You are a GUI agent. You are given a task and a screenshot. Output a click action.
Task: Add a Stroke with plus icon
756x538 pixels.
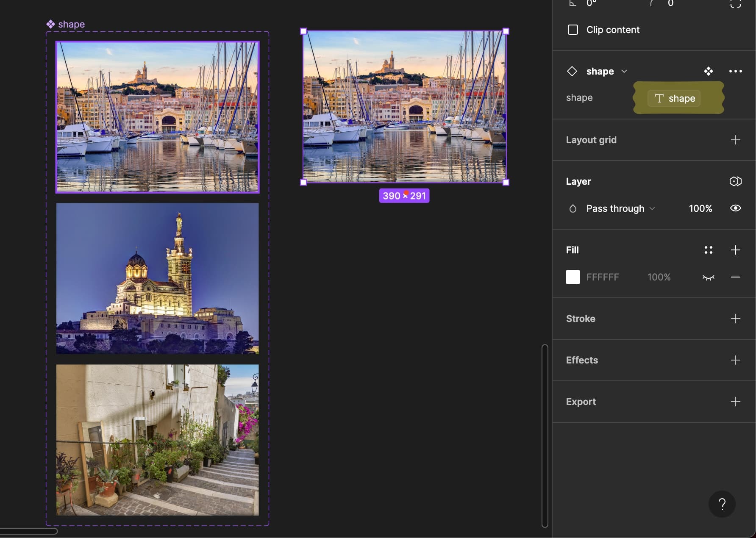coord(736,319)
